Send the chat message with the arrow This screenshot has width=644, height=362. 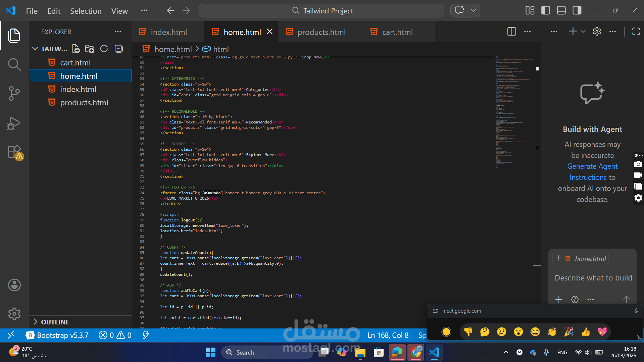(x=626, y=299)
